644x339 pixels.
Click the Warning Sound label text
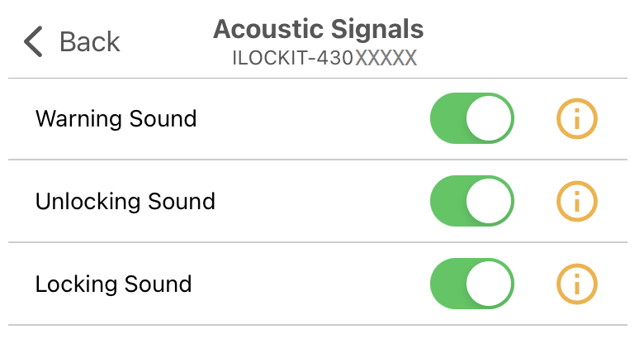click(116, 119)
